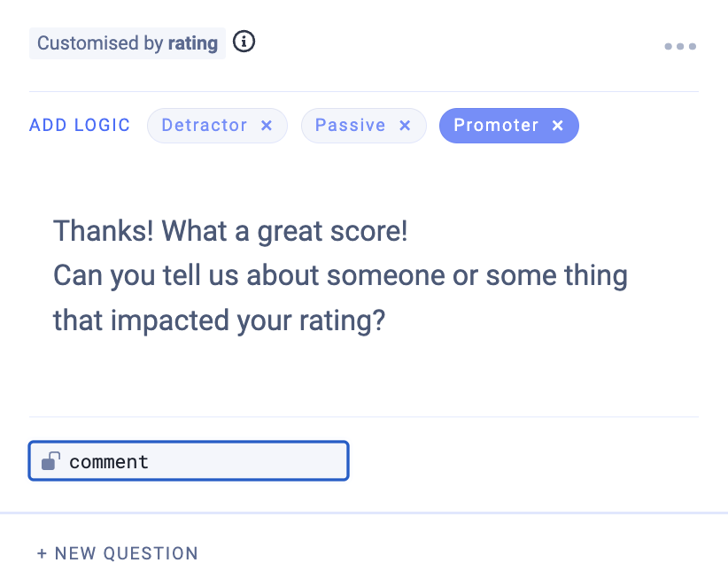This screenshot has height=586, width=728.
Task: Click the word 'comment' inside the field
Action: (109, 462)
